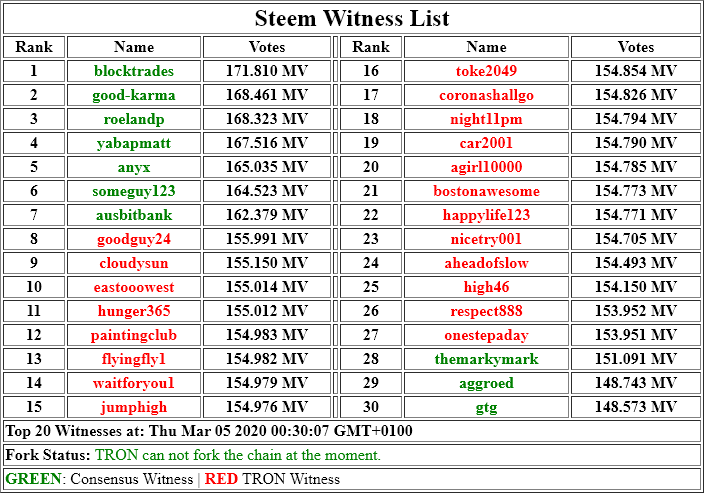Click the ausbitbank witness name
The width and height of the screenshot is (704, 493).
tap(134, 215)
